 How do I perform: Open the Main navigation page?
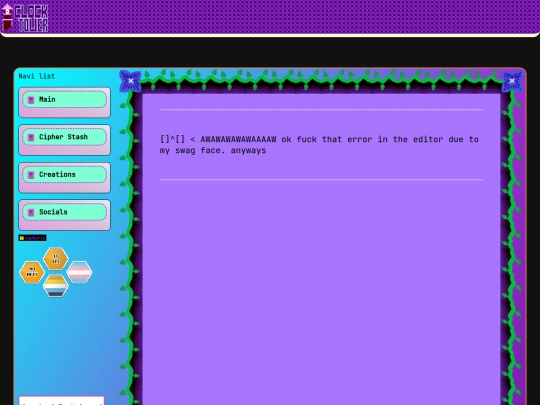tap(64, 100)
